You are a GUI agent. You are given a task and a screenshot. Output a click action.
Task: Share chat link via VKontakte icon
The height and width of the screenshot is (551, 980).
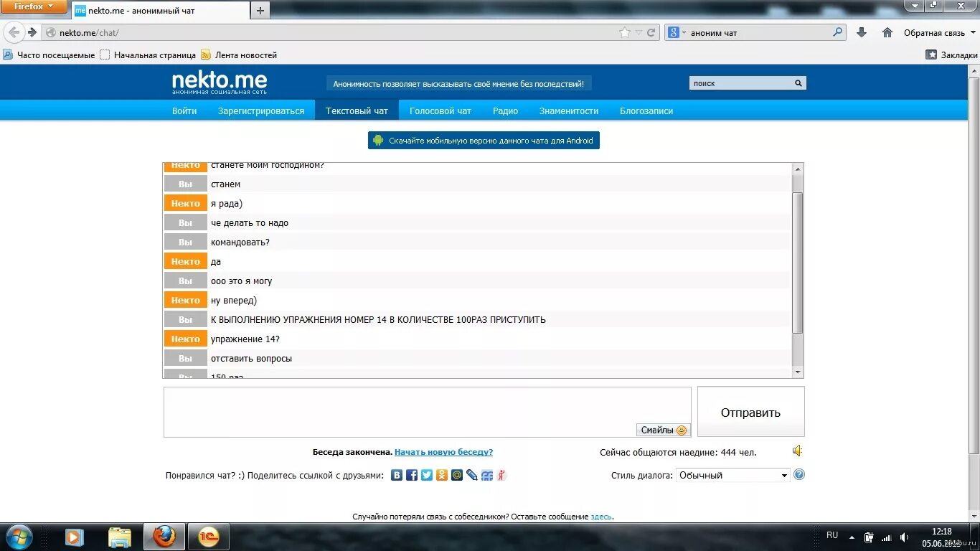397,475
